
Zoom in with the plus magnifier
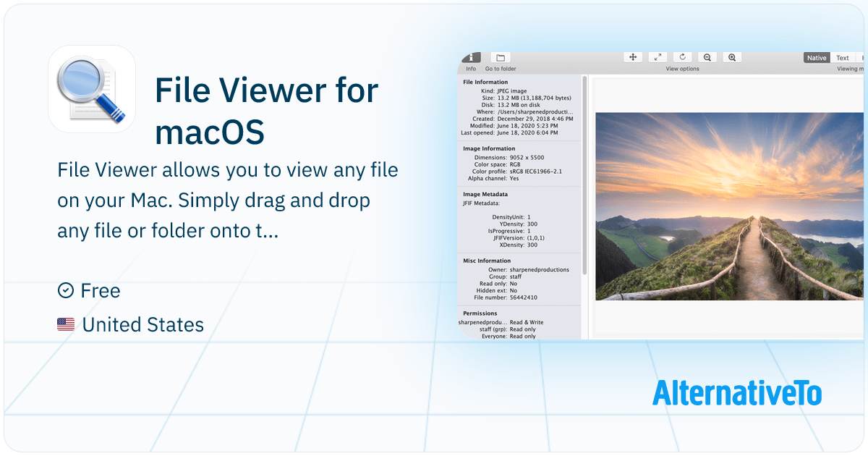732,57
